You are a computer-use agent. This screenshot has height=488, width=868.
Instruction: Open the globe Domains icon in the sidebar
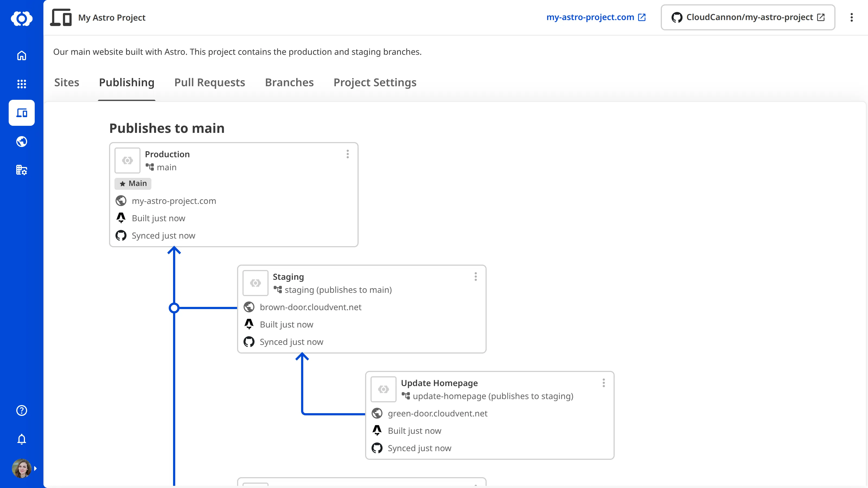(22, 142)
